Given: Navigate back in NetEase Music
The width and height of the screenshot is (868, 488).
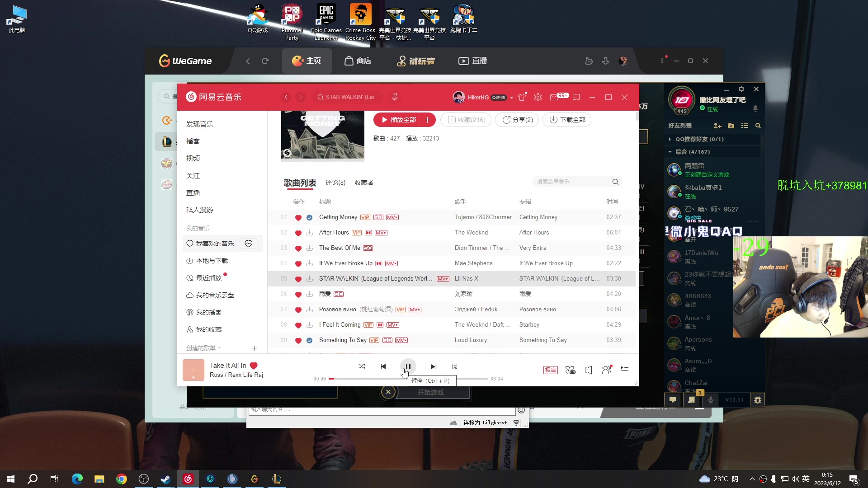Looking at the screenshot, I should click(286, 97).
